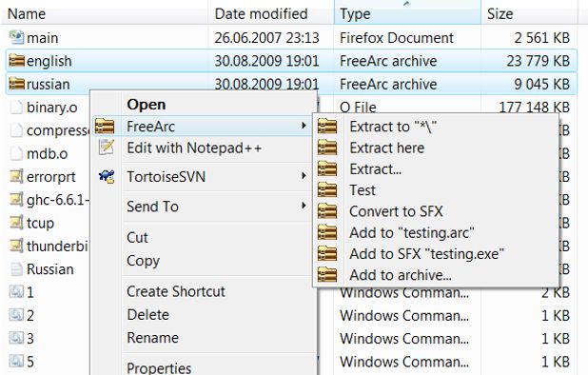Image resolution: width=588 pixels, height=375 pixels.
Task: Expand the FreeArc submenu arrow
Action: click(x=304, y=126)
